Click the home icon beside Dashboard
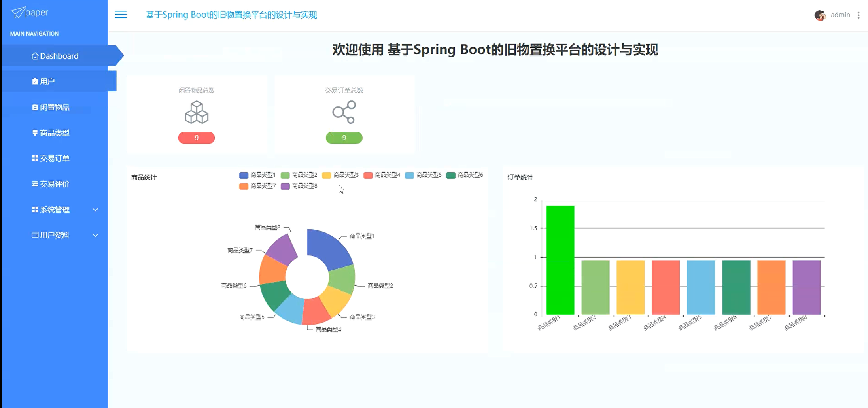Screen dimensions: 868x408 pyautogui.click(x=35, y=56)
